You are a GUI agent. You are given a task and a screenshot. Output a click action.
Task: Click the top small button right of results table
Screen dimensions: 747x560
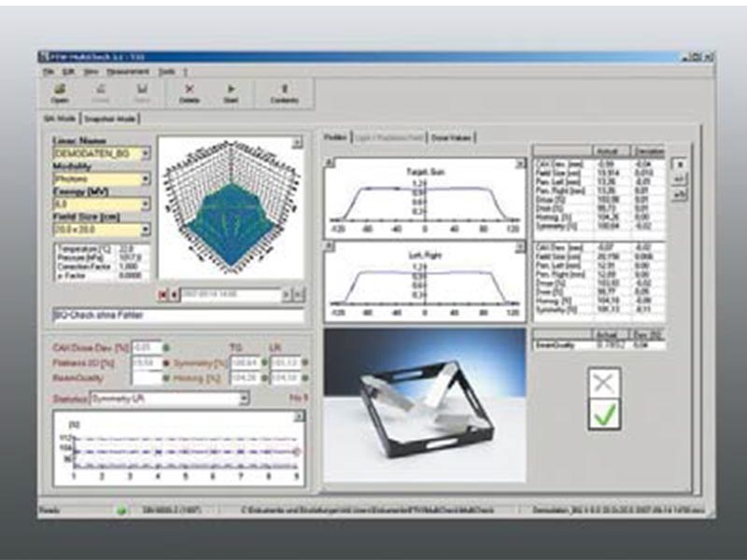click(x=680, y=164)
